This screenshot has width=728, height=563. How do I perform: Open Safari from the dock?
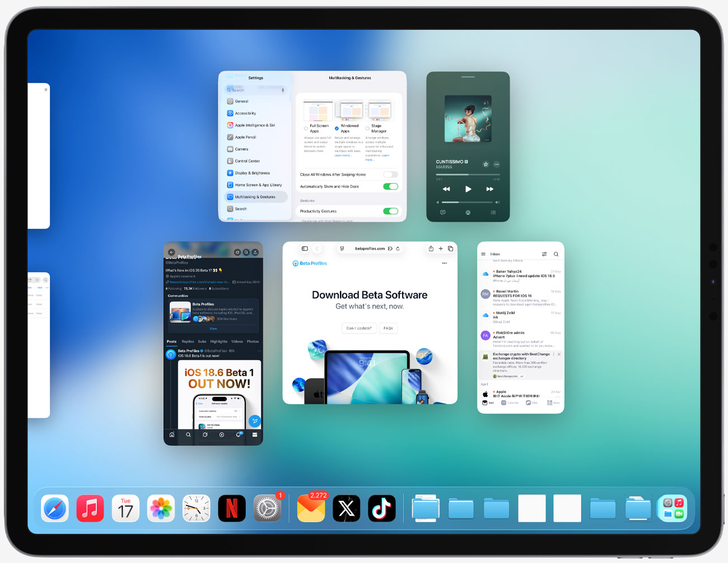point(55,509)
